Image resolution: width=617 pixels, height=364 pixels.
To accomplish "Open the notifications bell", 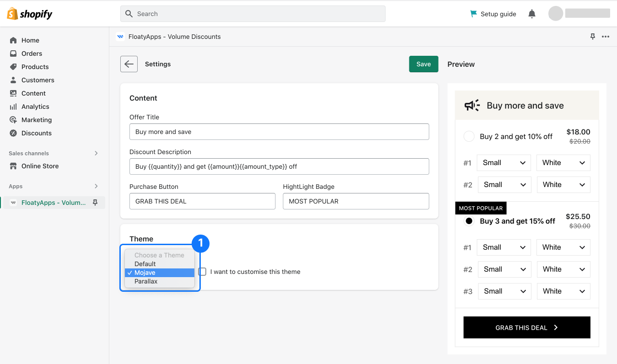I will click(x=532, y=14).
